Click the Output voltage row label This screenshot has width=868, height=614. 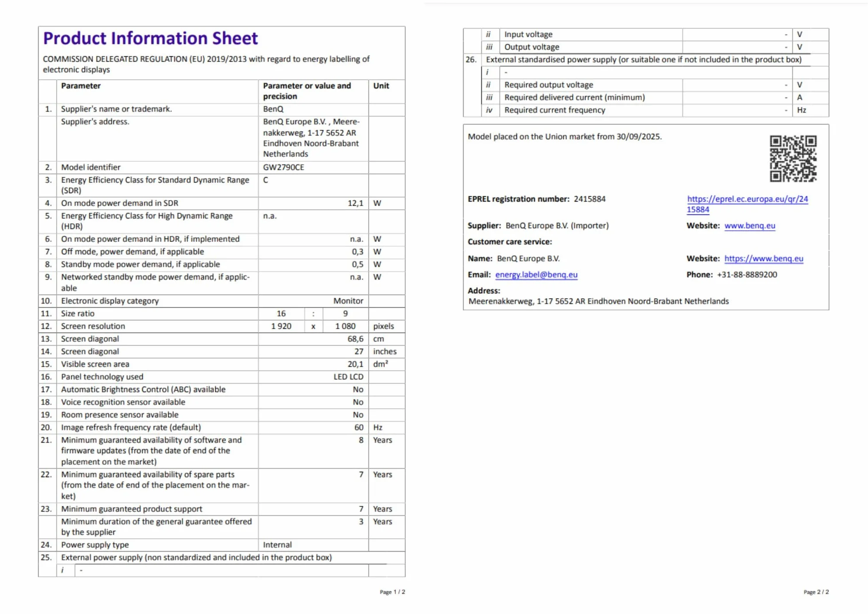point(532,47)
